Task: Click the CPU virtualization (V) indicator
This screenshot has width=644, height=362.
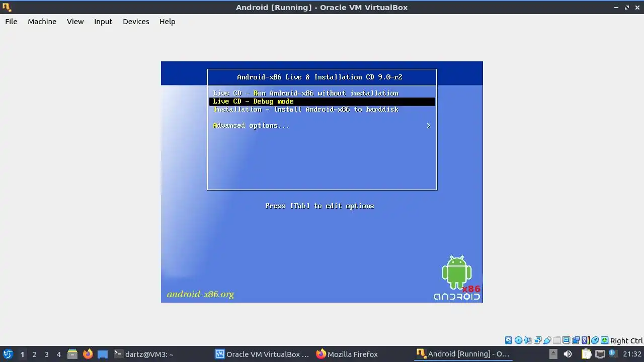Action: (585, 340)
